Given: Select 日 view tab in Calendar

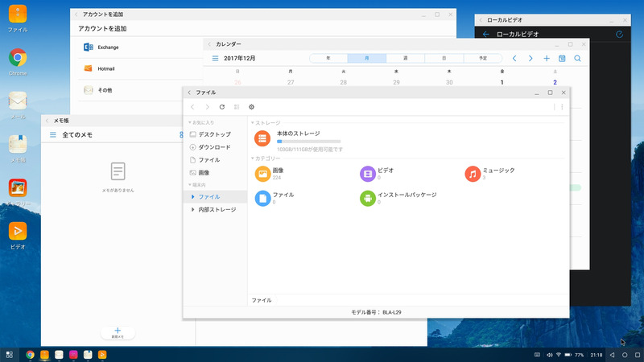Looking at the screenshot, I should 444,58.
